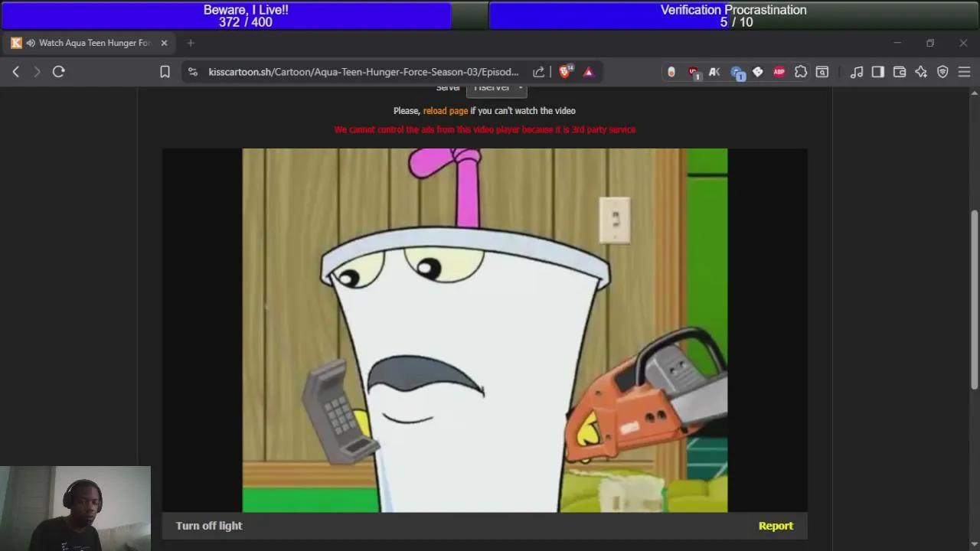Click the share page icon

coord(539,72)
